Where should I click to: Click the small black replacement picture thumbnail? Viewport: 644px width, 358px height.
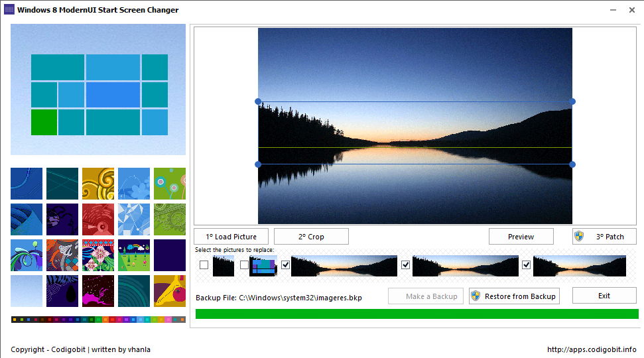point(224,266)
